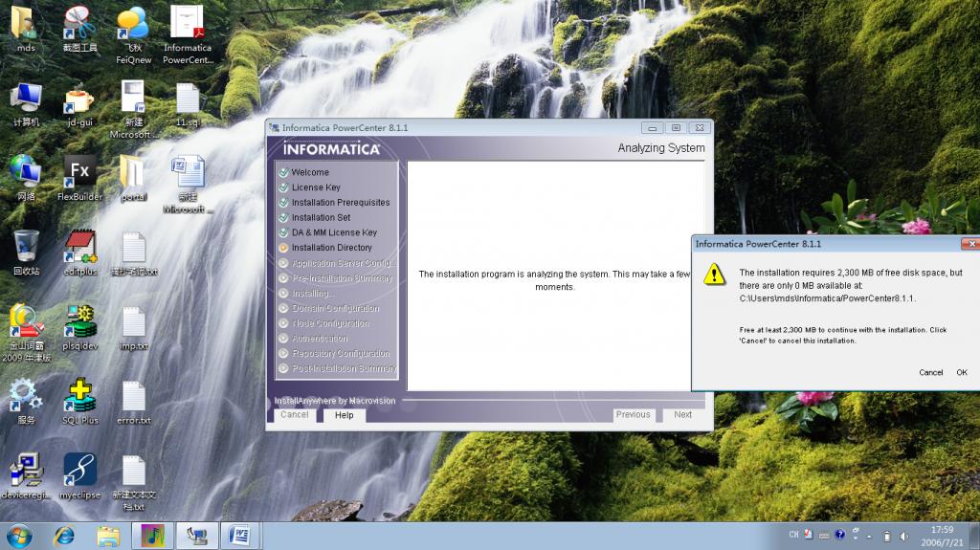Open the Informatica PowerCenter PDF document icon

tap(188, 34)
